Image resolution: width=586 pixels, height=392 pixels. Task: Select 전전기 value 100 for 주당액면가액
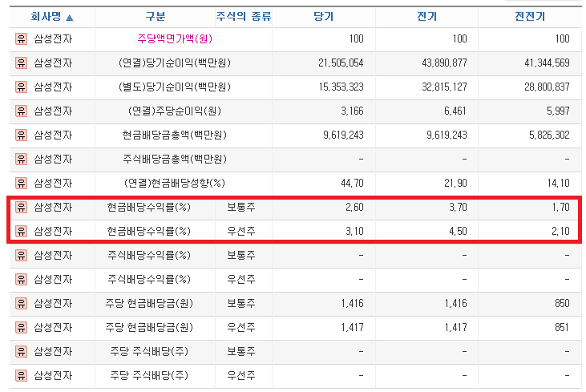(x=562, y=38)
